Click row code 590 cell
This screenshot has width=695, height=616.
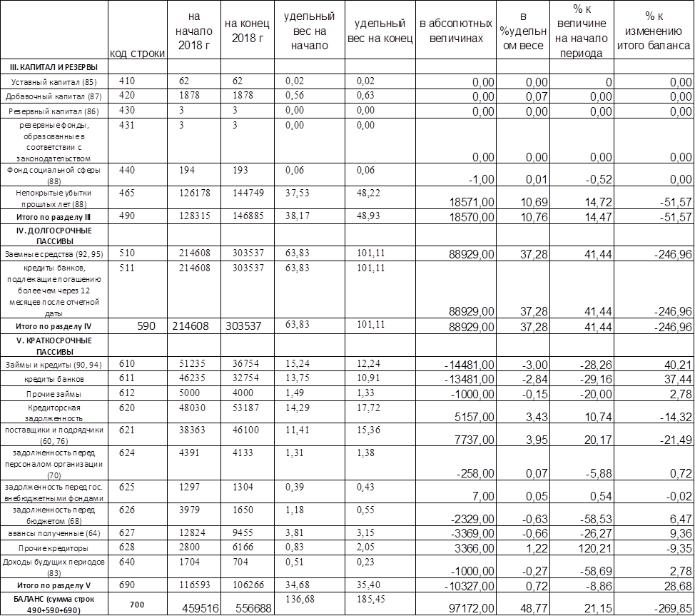[x=138, y=326]
